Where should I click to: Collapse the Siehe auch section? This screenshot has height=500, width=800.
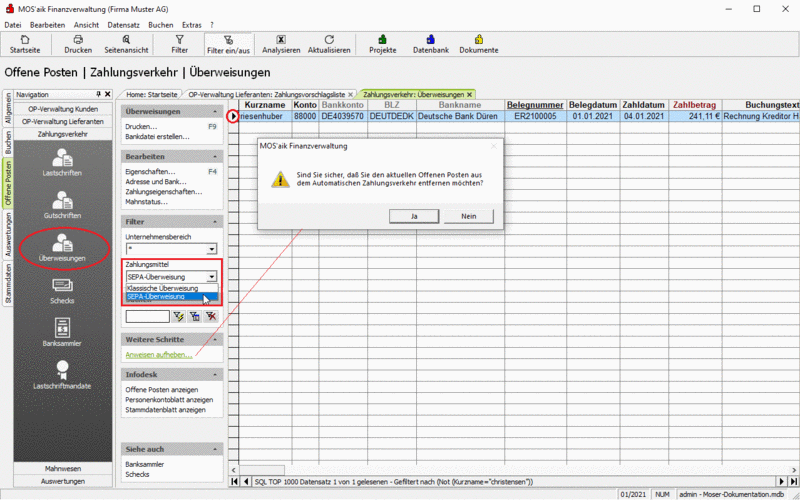click(215, 449)
